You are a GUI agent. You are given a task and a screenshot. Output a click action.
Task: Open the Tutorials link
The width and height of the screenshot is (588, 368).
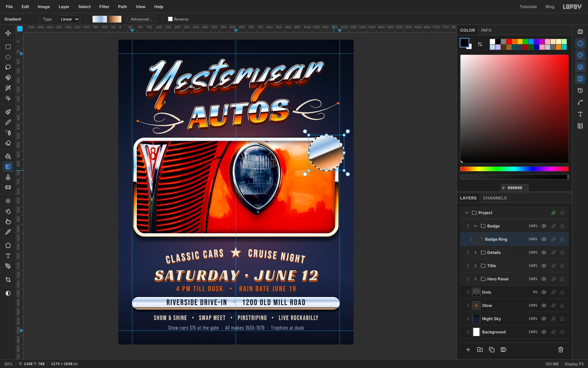click(528, 7)
